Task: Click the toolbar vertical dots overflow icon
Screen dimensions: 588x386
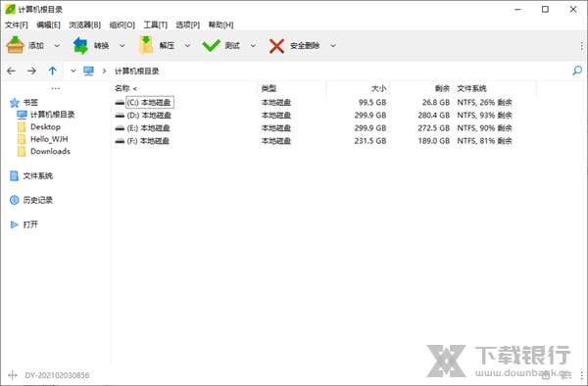Action: (x=581, y=46)
